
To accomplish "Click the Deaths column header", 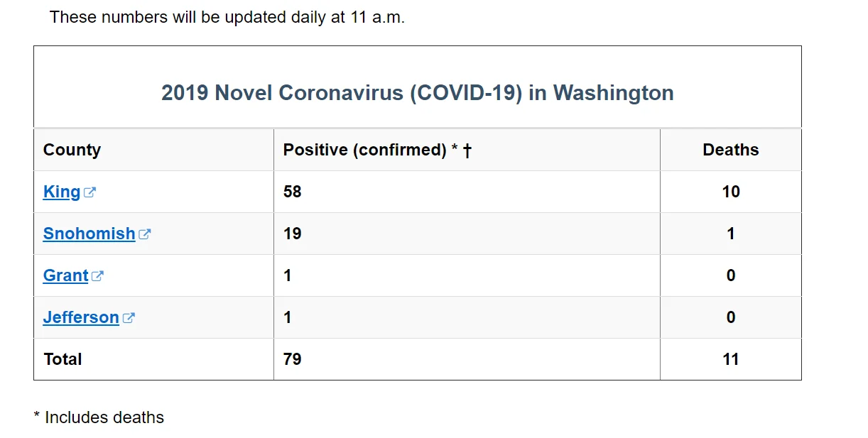I will [x=731, y=150].
